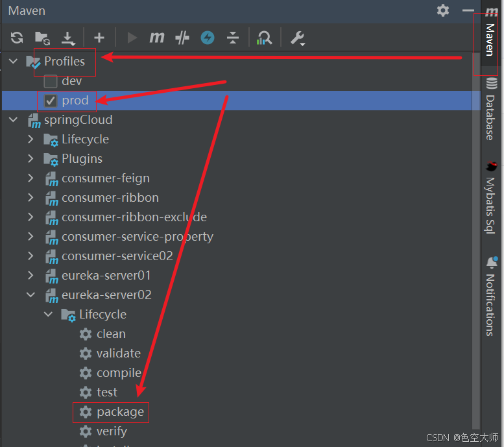Collapse the Profiles node

click(13, 61)
